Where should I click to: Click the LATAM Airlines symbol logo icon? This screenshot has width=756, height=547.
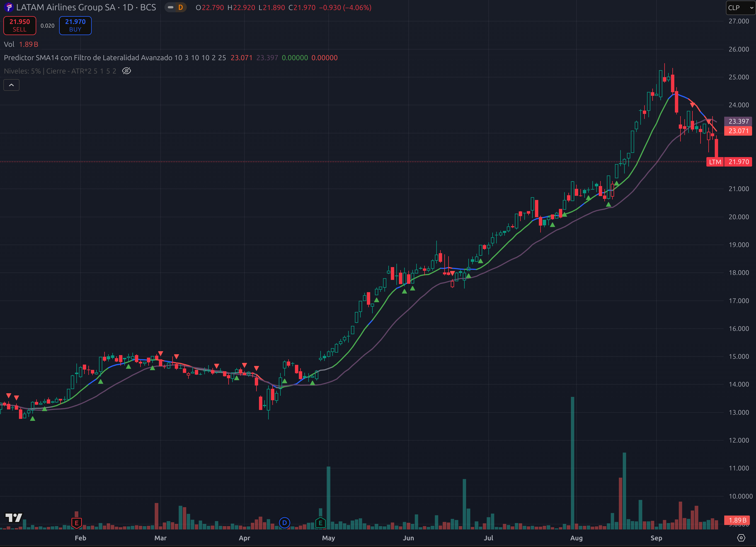[x=9, y=7]
